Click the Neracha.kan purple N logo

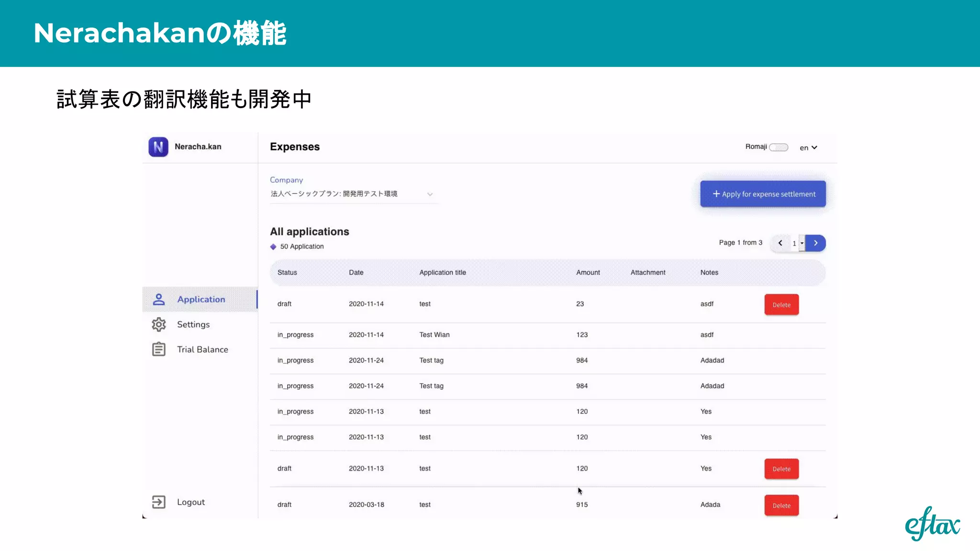tap(158, 147)
